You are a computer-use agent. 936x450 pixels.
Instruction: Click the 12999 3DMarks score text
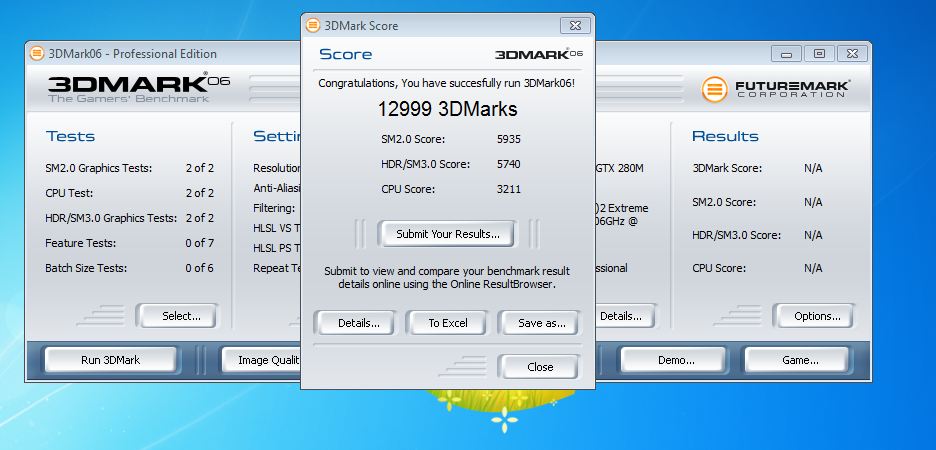coord(447,109)
